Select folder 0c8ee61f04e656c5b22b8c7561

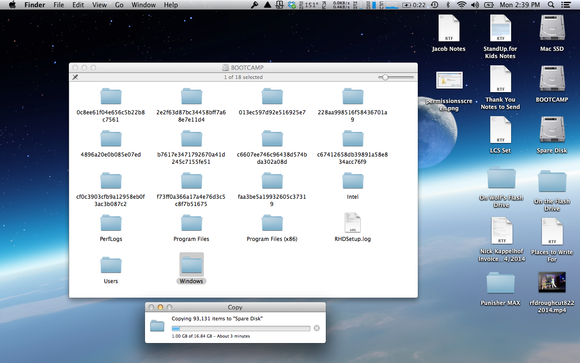(111, 97)
